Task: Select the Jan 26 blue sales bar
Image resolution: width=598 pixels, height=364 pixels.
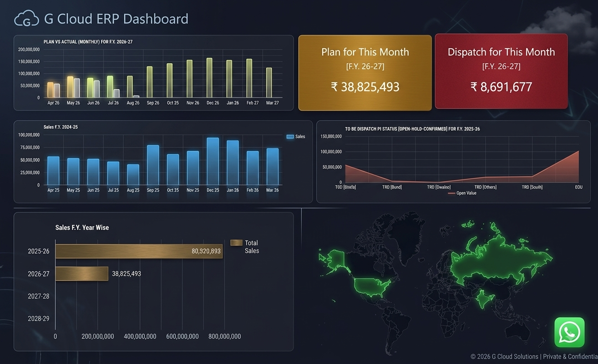Action: pos(233,163)
